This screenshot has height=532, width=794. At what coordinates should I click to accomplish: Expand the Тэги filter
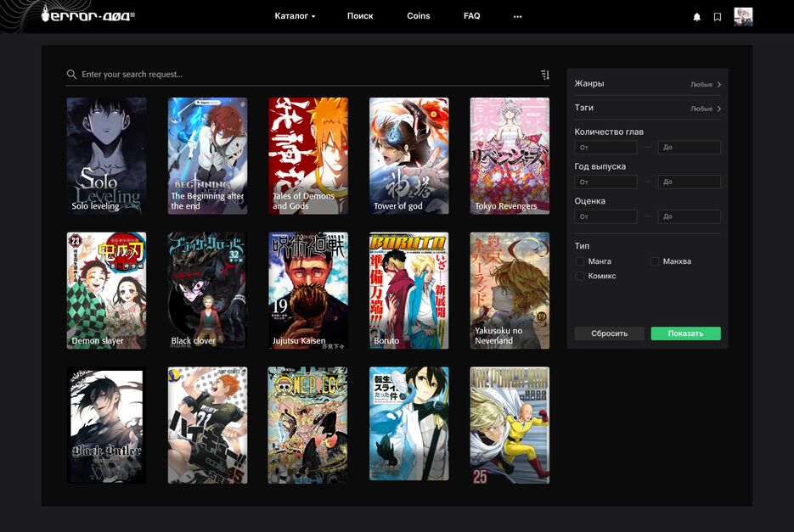pyautogui.click(x=647, y=108)
